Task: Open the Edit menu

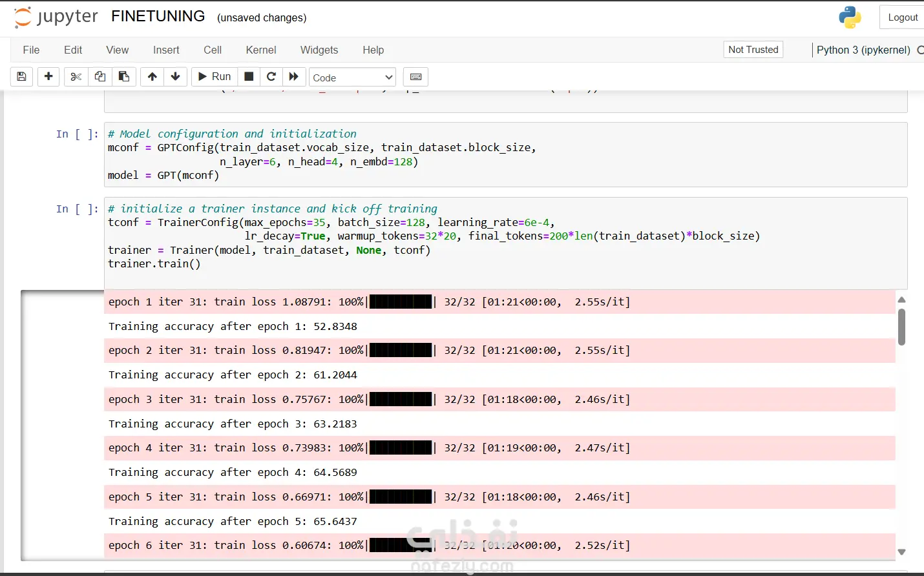Action: pos(73,50)
